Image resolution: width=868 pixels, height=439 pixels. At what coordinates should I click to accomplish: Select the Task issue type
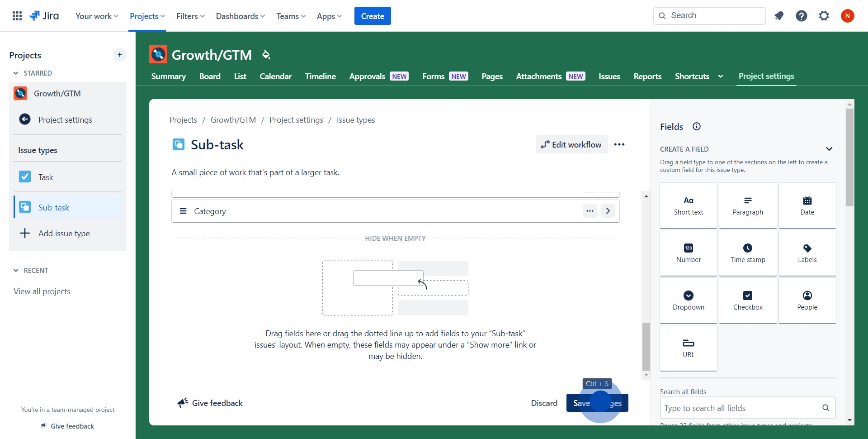pos(46,177)
